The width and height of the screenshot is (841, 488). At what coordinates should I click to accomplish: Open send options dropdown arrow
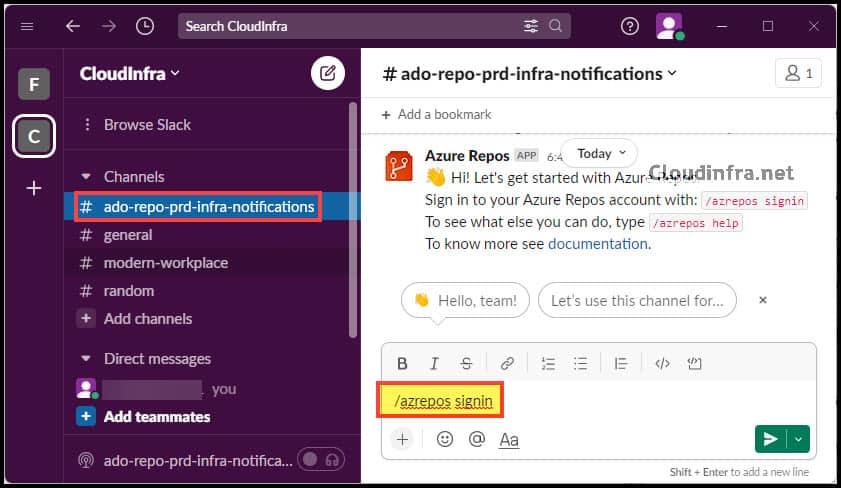point(798,439)
